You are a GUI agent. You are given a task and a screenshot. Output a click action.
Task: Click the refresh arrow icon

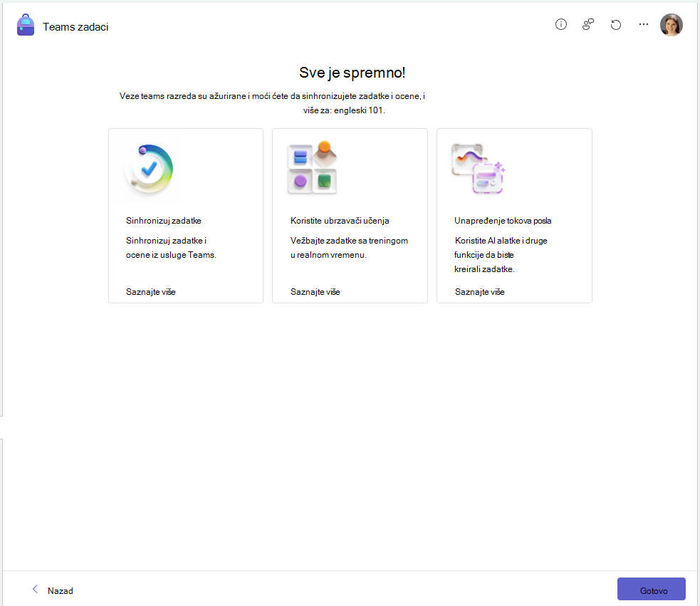tap(616, 24)
